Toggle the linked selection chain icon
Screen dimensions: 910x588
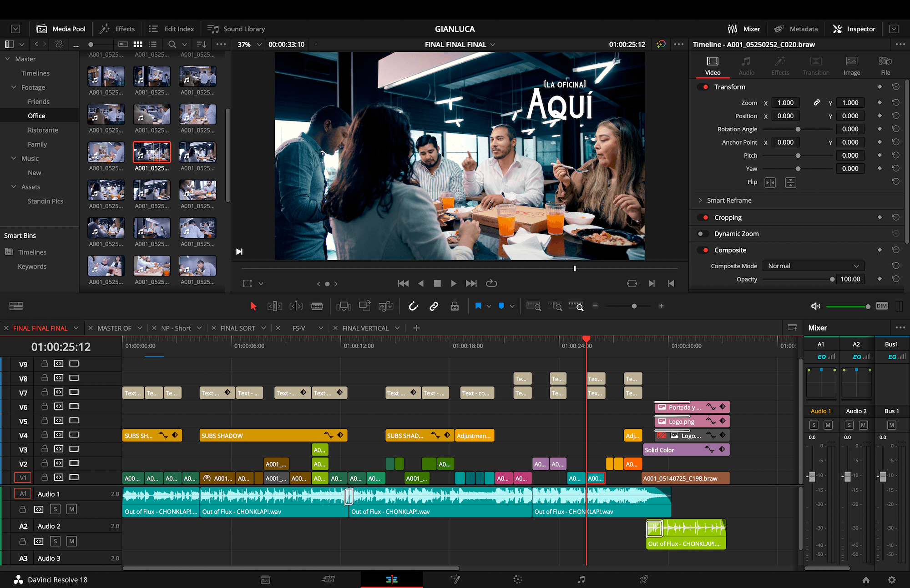point(434,306)
